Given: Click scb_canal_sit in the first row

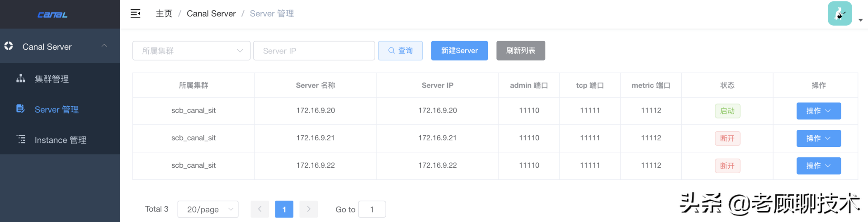Looking at the screenshot, I should (193, 110).
